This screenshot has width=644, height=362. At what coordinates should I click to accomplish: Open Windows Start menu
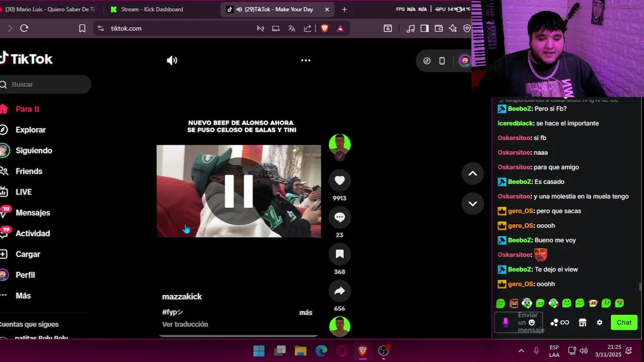click(x=259, y=350)
